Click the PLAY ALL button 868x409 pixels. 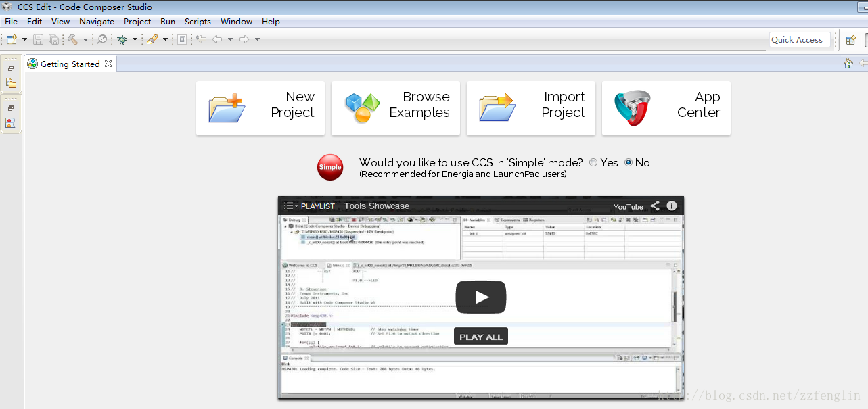click(x=481, y=337)
